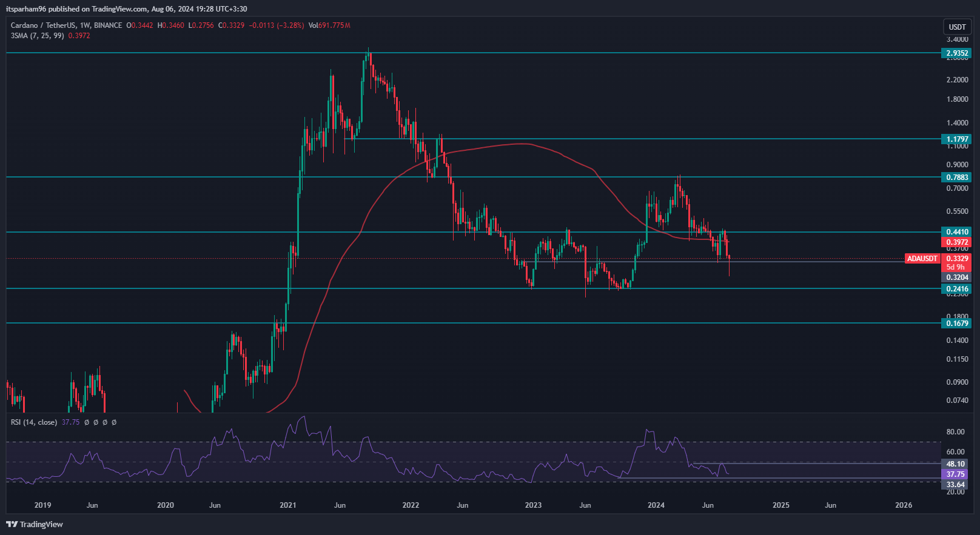Click the 1.4000 price scale value
Screen dimensions: 980x535
click(x=957, y=123)
